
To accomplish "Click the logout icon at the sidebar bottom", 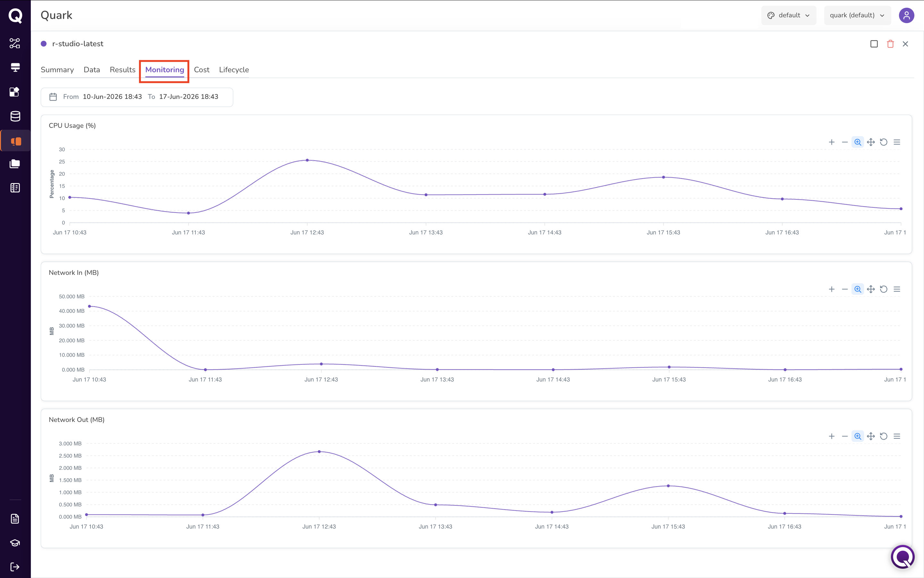I will (15, 566).
